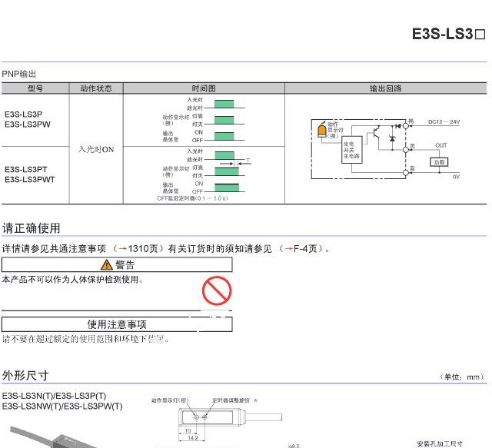Select model E3S-LS3PWT in the table
Image resolution: width=492 pixels, height=448 pixels.
pyautogui.click(x=29, y=180)
